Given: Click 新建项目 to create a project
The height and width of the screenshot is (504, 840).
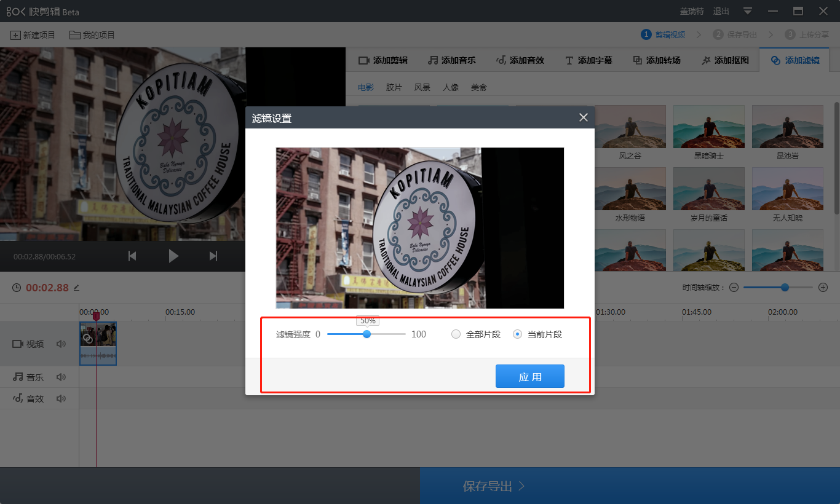Looking at the screenshot, I should pos(33,35).
